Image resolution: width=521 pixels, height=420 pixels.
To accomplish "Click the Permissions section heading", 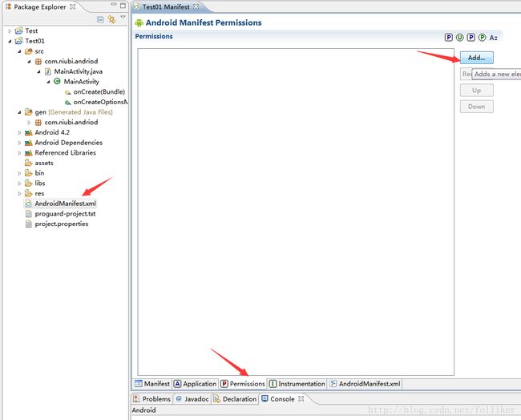I will point(154,36).
